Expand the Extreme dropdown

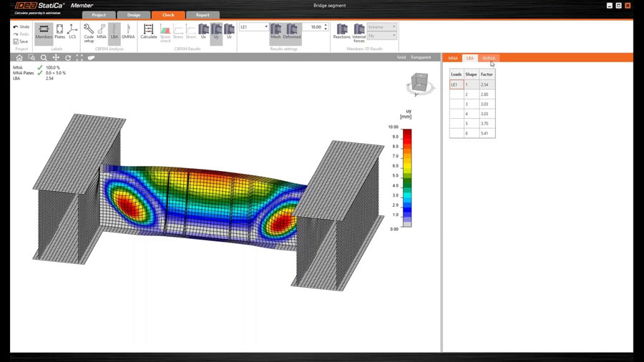pos(382,27)
